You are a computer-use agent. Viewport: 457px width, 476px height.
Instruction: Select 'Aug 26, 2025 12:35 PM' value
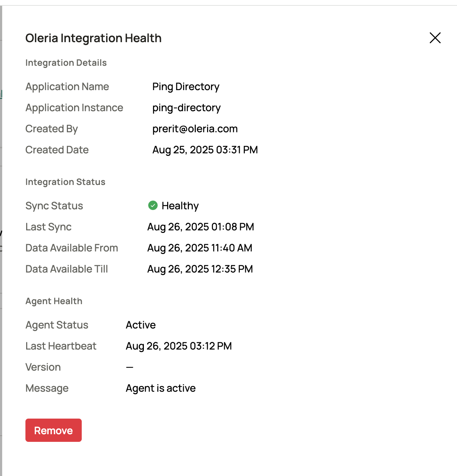pyautogui.click(x=200, y=269)
